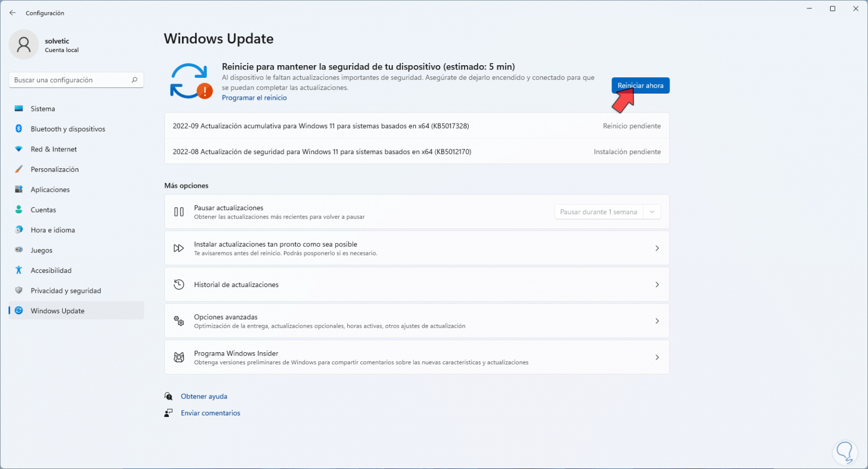
Task: Open Privacidad y seguridad settings
Action: point(76,291)
